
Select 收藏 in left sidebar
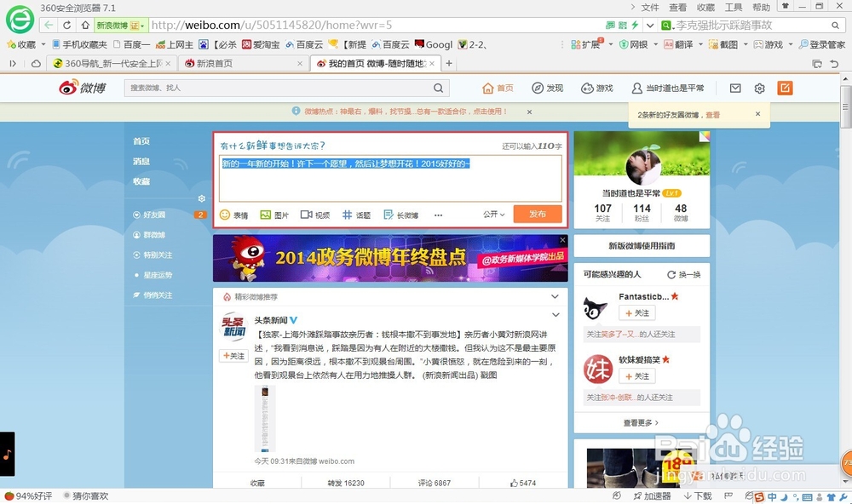point(141,181)
